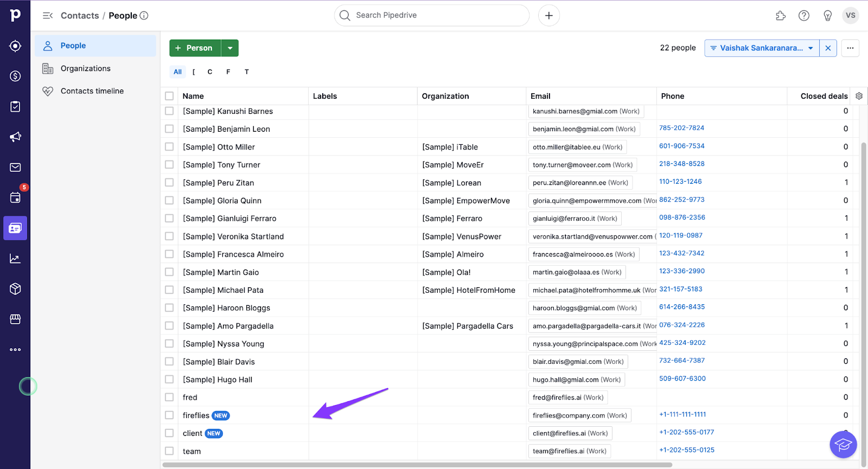
Task: Clear the Vaishak Sankaranara filter
Action: 828,48
